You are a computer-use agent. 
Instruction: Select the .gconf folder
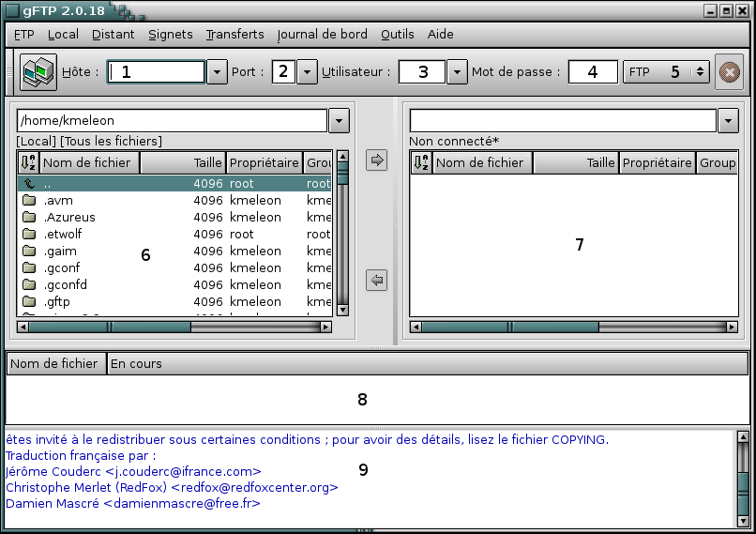pos(174,267)
